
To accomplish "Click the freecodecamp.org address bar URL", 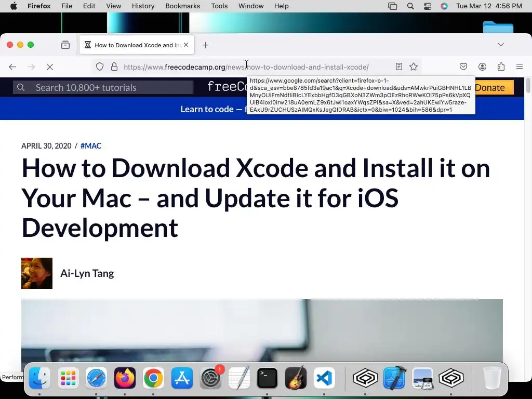I will click(246, 67).
